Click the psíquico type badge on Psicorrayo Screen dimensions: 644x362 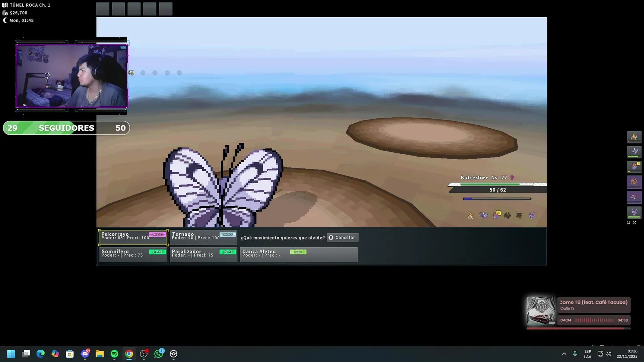(x=157, y=235)
